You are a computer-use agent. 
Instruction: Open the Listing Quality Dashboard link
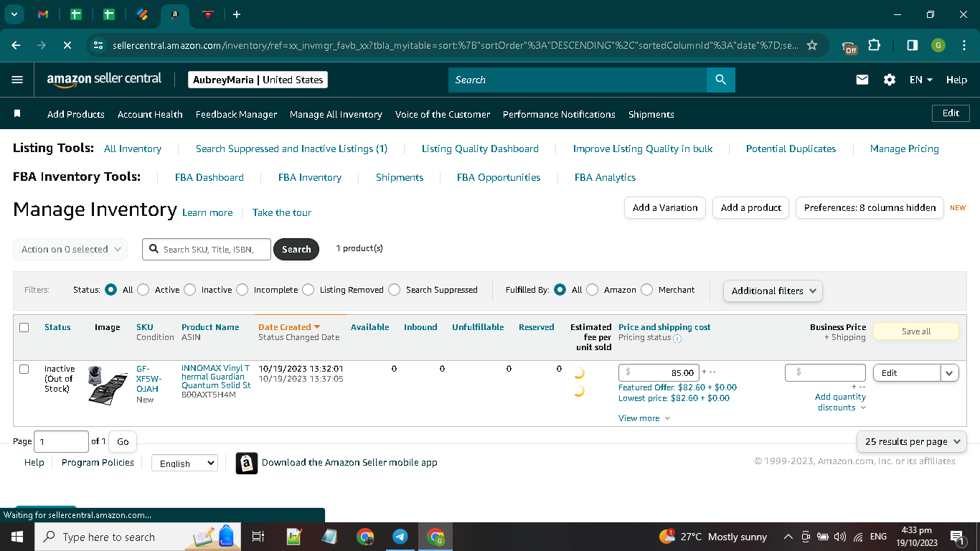click(480, 149)
